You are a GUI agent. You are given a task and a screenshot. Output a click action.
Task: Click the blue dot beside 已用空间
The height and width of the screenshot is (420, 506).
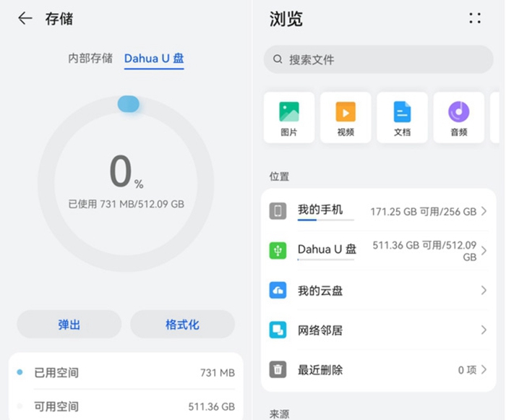[20, 372]
